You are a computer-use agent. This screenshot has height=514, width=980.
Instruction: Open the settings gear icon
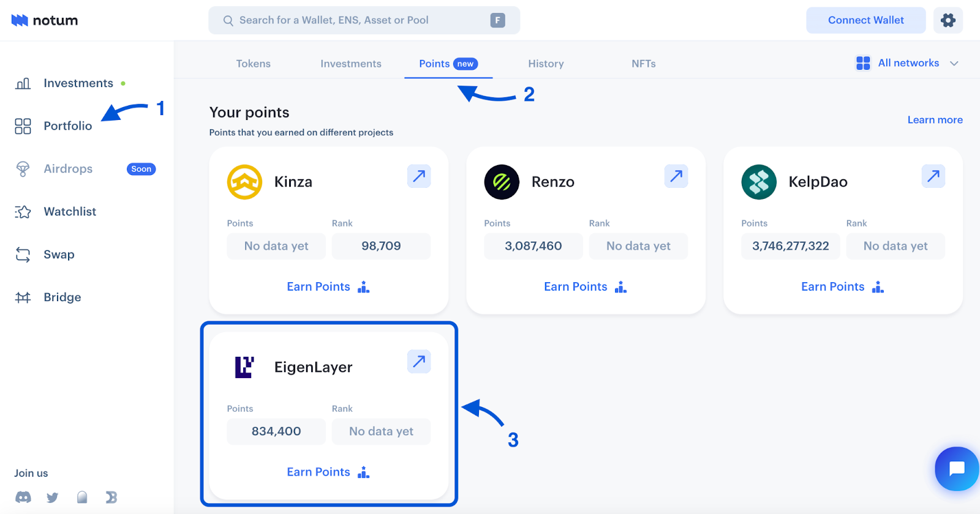(x=948, y=20)
